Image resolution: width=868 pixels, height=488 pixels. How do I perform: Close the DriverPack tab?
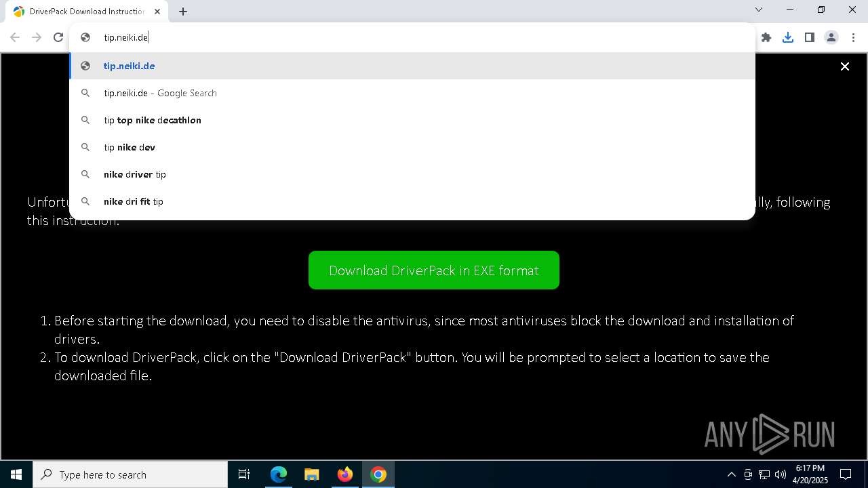coord(157,12)
